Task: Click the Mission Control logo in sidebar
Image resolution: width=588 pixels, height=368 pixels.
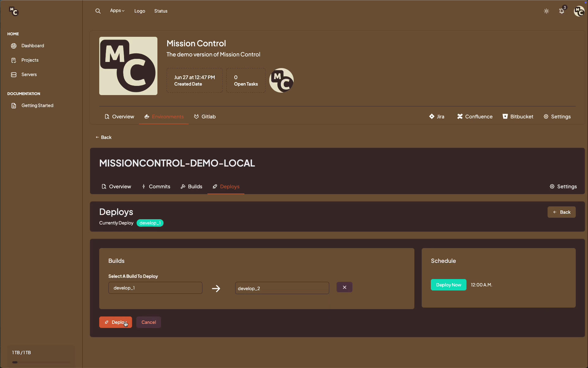Action: pyautogui.click(x=14, y=11)
